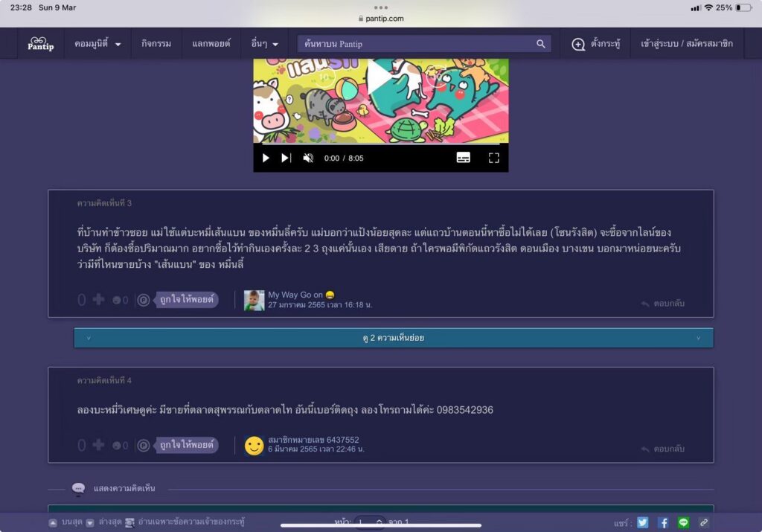Screen dimensions: 762x532
Task: Toggle อ่านเฉพาะข้อความเจ้าของกระทู้ filter
Action: click(x=185, y=522)
